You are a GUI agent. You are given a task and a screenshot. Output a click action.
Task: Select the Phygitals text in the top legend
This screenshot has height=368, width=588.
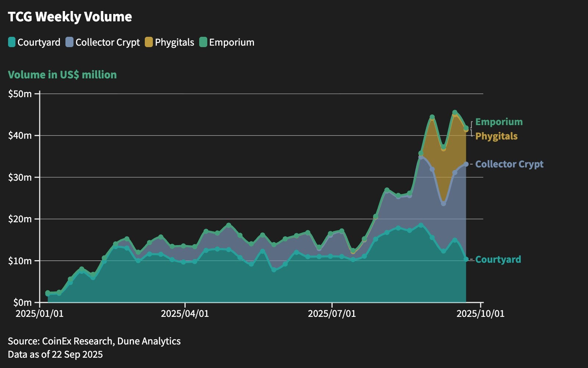[174, 42]
